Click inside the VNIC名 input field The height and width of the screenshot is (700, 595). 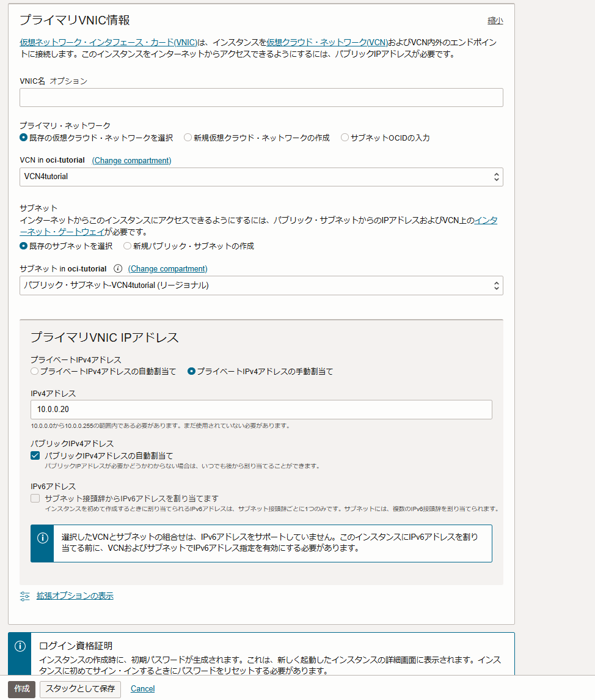click(x=261, y=97)
